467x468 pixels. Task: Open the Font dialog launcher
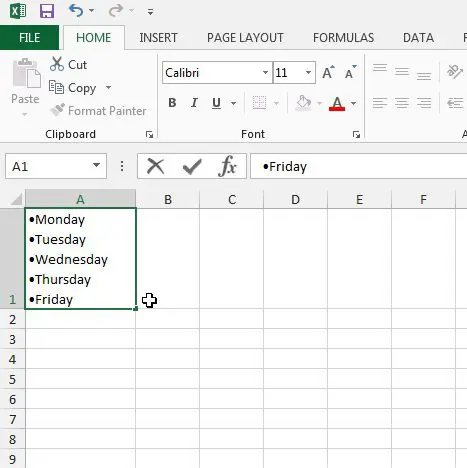(x=356, y=134)
